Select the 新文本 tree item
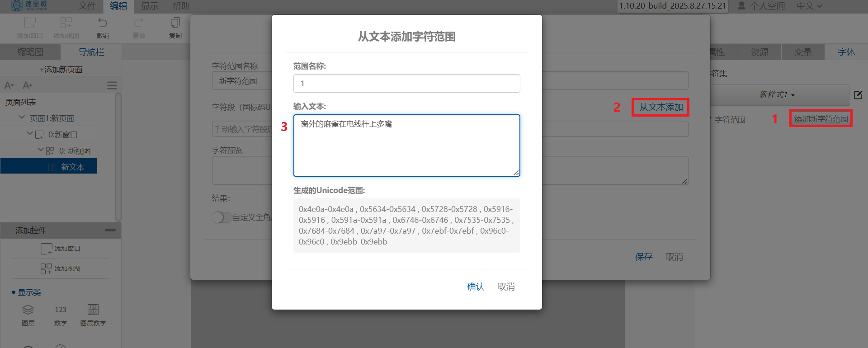This screenshot has width=868, height=348. coord(72,167)
